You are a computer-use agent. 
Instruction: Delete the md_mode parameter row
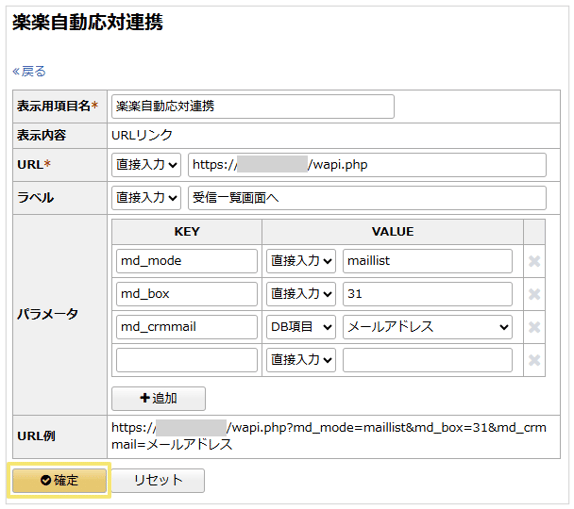pyautogui.click(x=534, y=261)
